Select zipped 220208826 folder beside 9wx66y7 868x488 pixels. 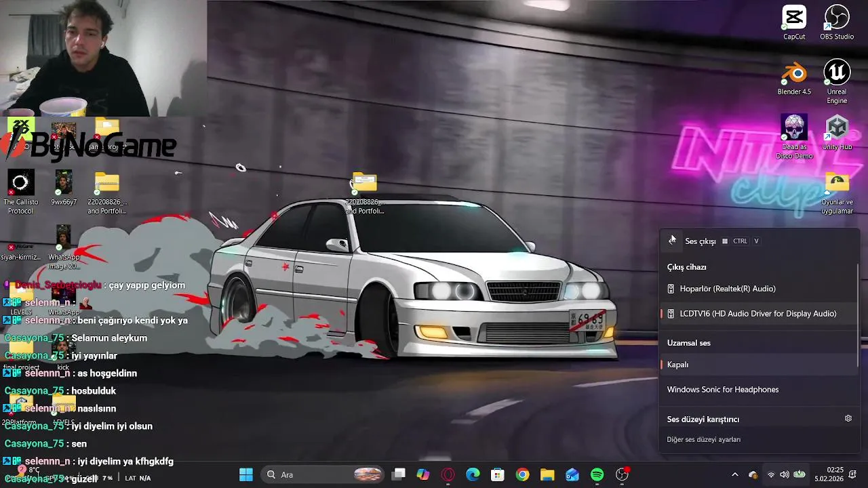click(x=107, y=192)
